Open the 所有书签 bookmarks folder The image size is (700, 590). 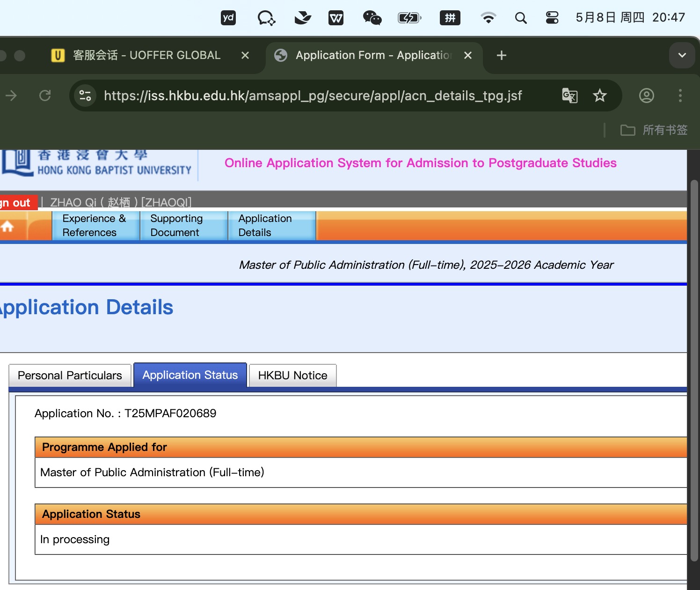click(654, 130)
